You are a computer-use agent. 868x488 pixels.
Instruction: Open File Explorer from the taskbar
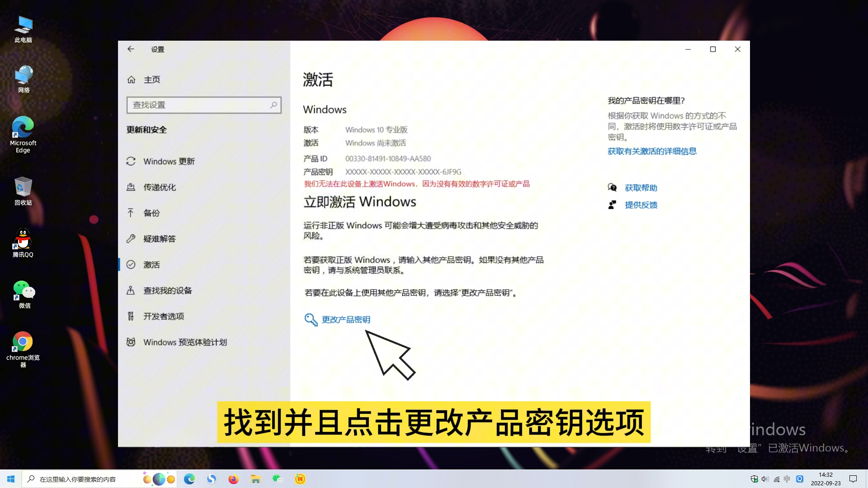click(255, 479)
